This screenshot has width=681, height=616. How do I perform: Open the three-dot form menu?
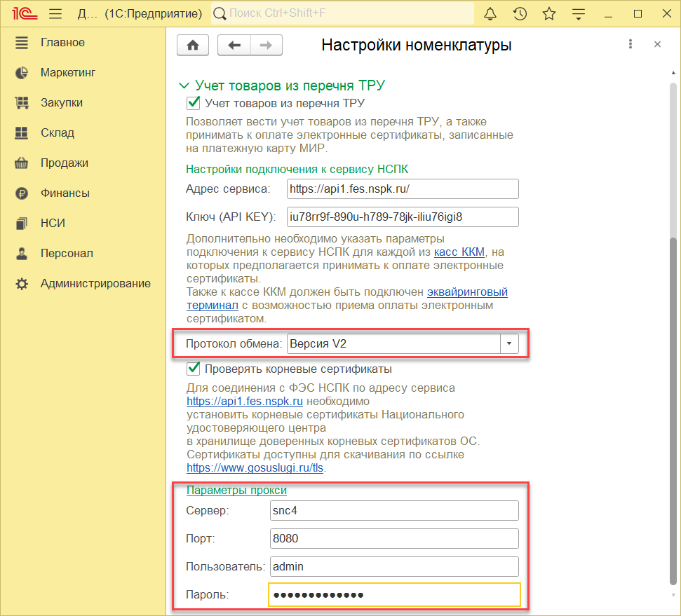631,44
